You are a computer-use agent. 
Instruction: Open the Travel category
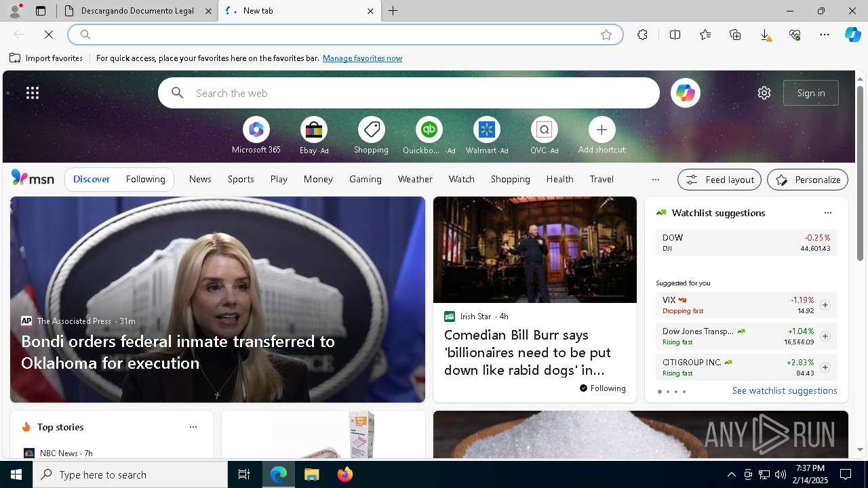coord(601,180)
